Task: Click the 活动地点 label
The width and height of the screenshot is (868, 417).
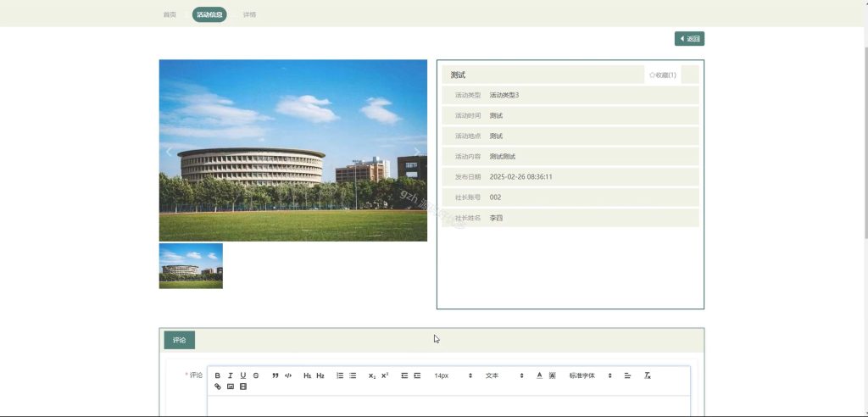Action: pyautogui.click(x=468, y=136)
